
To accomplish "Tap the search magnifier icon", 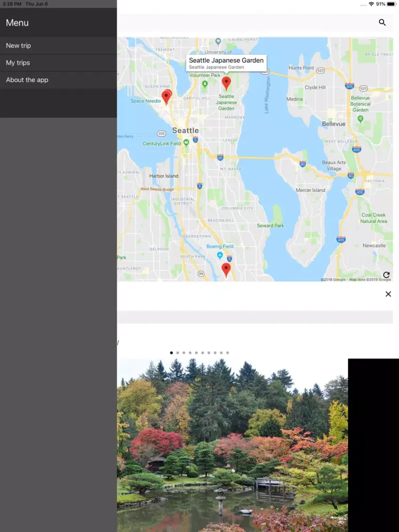I will [382, 22].
